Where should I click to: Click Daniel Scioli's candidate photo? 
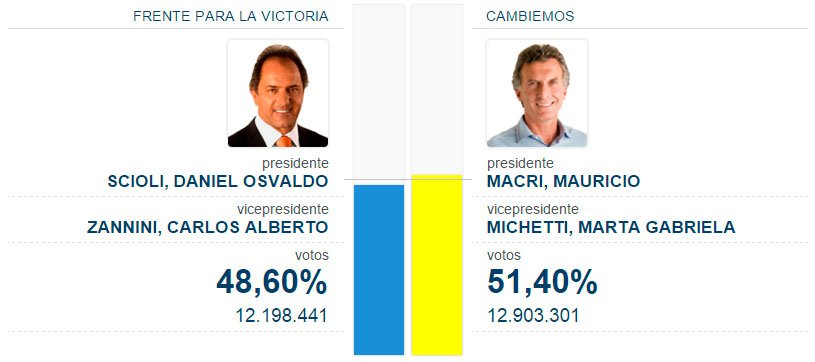click(x=278, y=94)
